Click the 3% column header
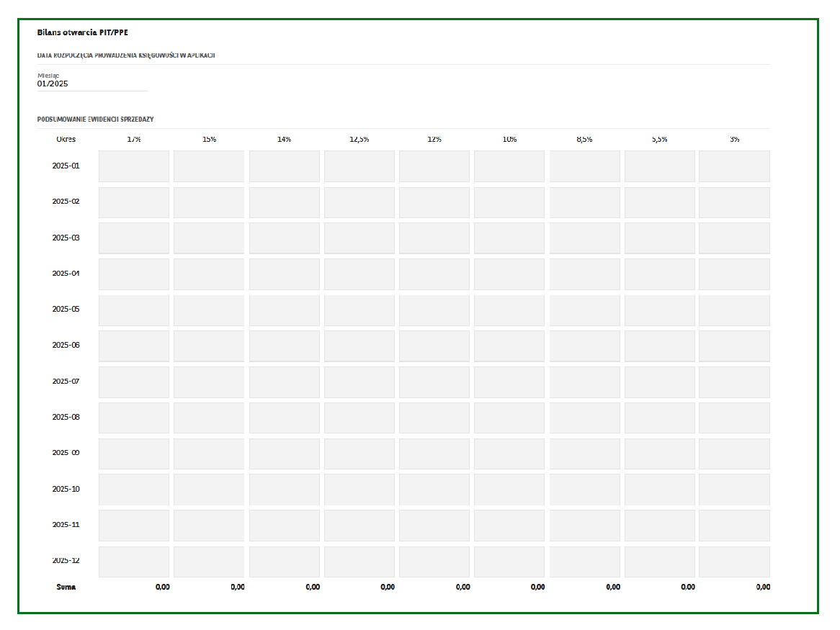This screenshot has width=840, height=630. [735, 139]
